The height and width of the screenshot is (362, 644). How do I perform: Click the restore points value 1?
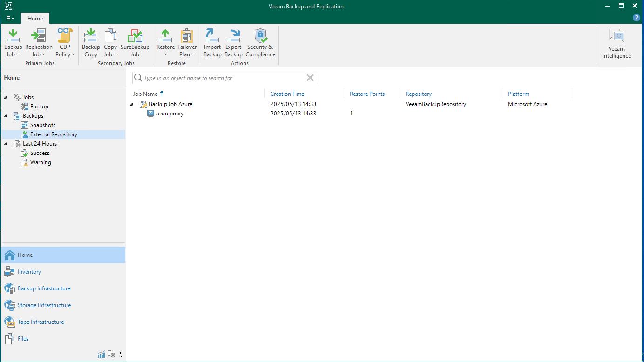pos(351,114)
